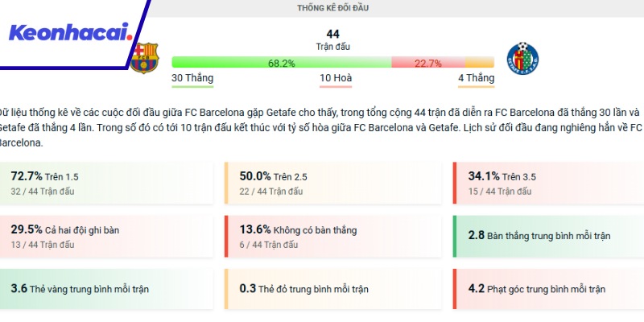Click the Thẻ vàng trung bình card
The height and width of the screenshot is (322, 644).
tap(105, 288)
